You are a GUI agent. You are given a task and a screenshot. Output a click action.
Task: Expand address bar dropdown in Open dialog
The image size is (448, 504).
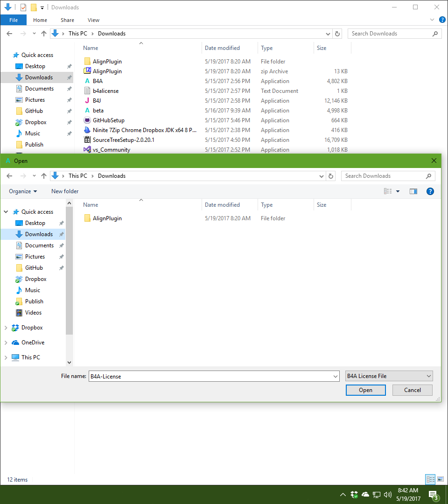[x=322, y=176]
